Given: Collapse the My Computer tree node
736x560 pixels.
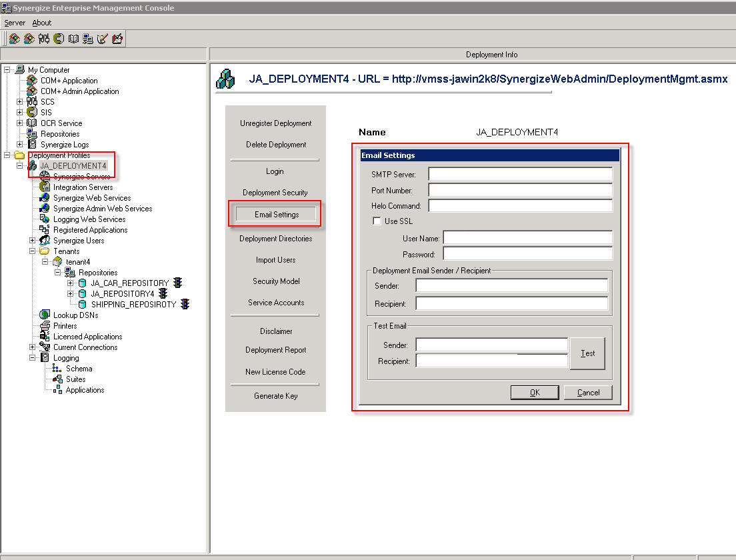Looking at the screenshot, I should [x=7, y=69].
